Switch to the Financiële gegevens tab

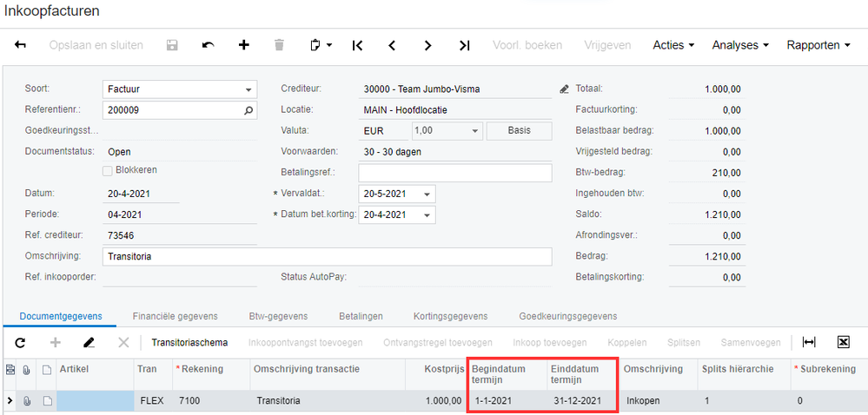(175, 317)
